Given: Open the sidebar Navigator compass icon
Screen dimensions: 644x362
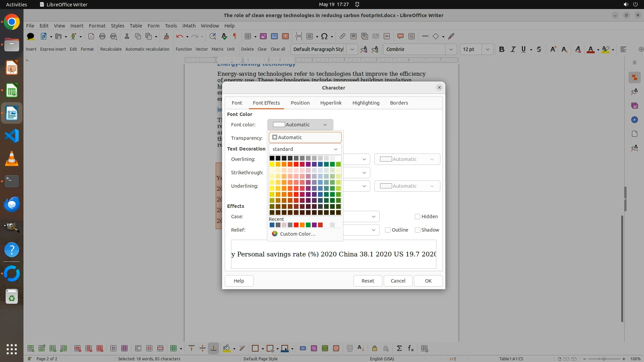Looking at the screenshot, I should point(634,120).
